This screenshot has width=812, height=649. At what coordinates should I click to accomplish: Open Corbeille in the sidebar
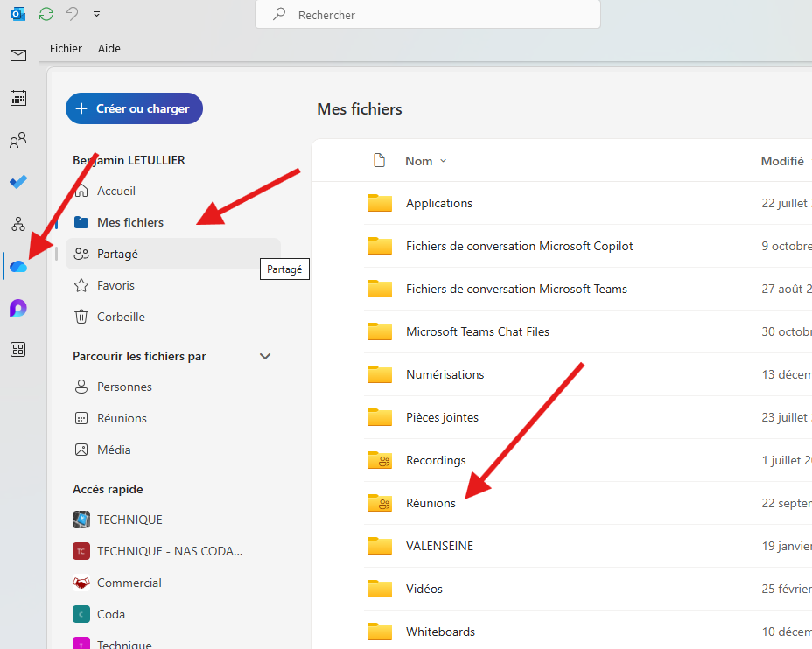[121, 317]
